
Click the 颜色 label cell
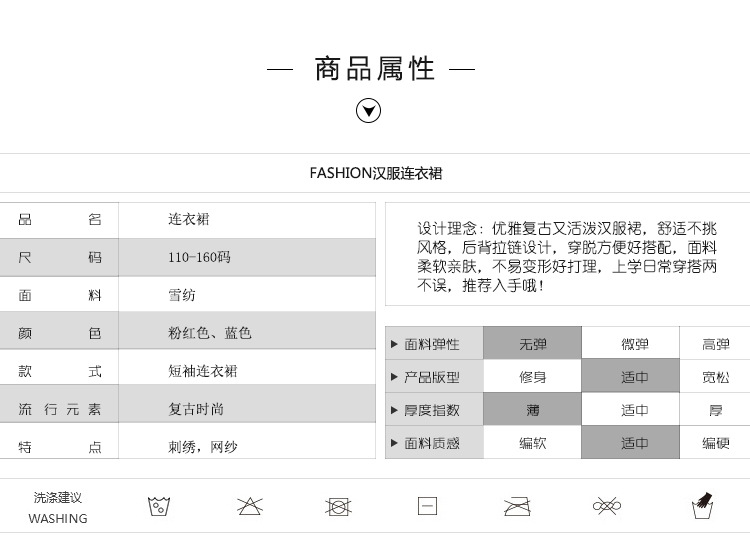point(59,331)
